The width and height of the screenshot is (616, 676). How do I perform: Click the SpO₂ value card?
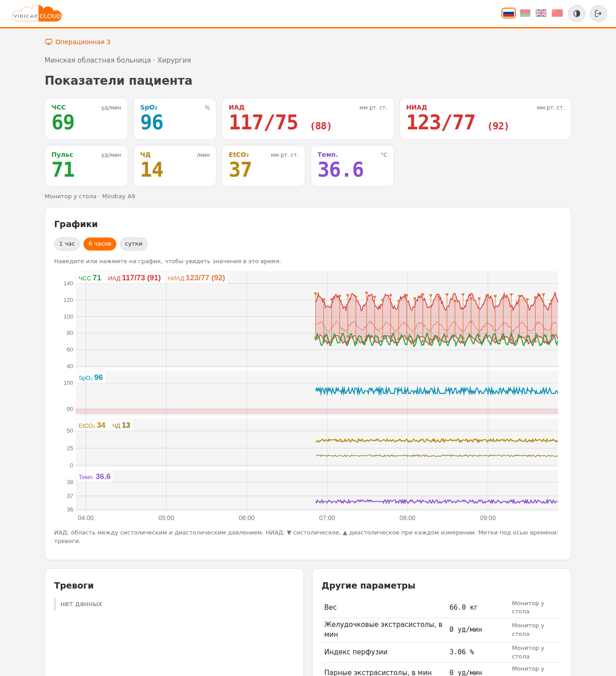(175, 119)
